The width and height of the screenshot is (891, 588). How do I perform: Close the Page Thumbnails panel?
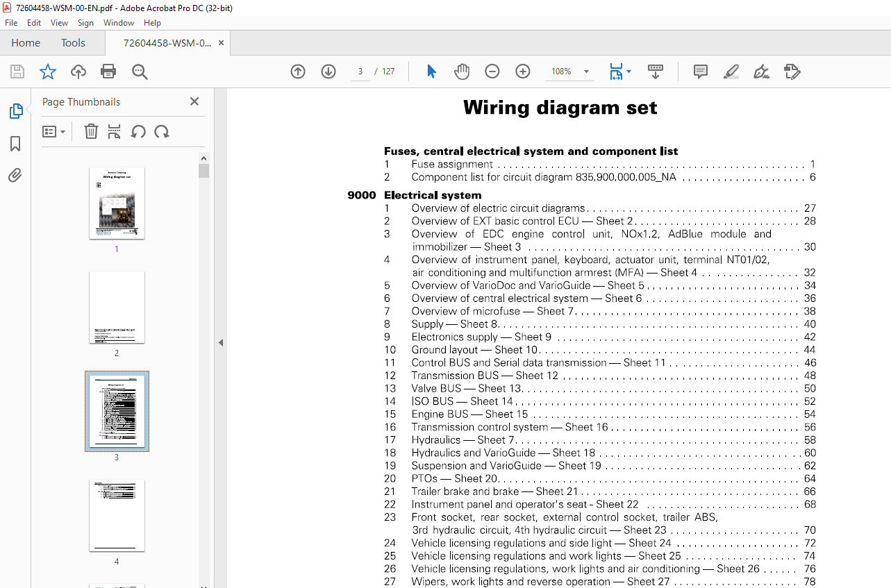(x=194, y=101)
